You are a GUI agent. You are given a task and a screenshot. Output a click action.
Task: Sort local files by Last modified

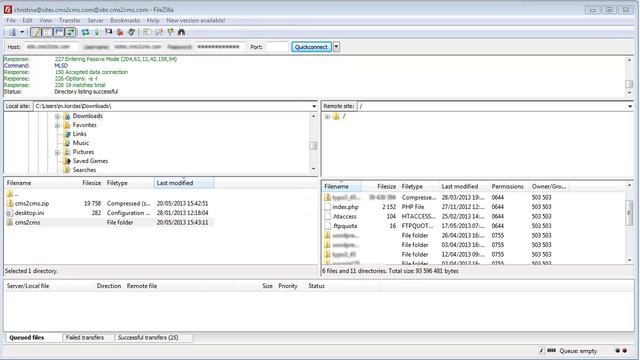click(184, 183)
